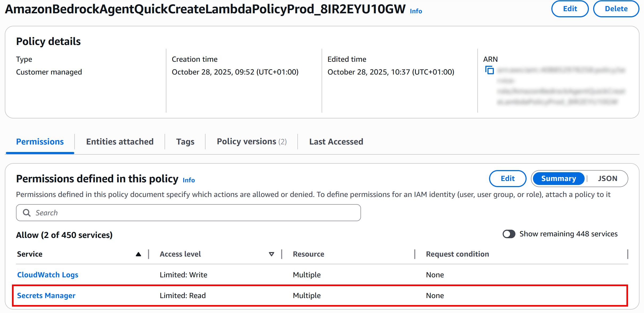Click the search magnifier icon
This screenshot has height=313, width=644.
[27, 213]
